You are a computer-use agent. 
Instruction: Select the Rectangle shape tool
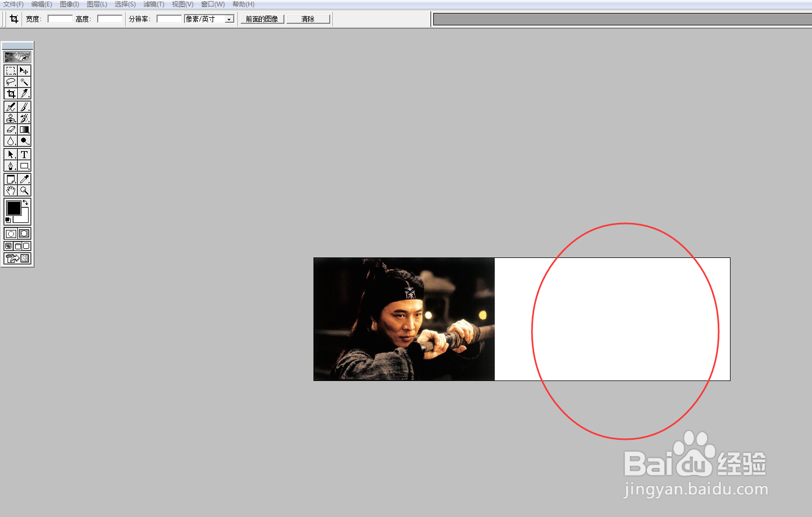pyautogui.click(x=24, y=166)
